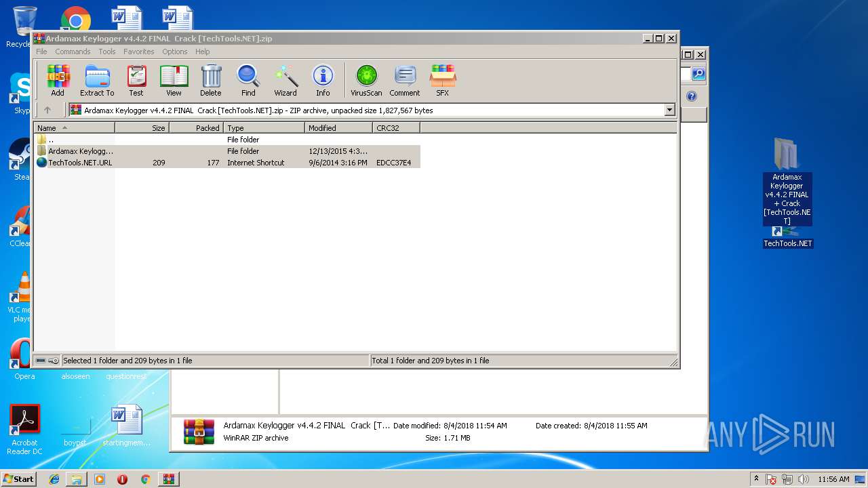868x488 pixels.
Task: Click the Find magnifier icon
Action: [x=248, y=81]
